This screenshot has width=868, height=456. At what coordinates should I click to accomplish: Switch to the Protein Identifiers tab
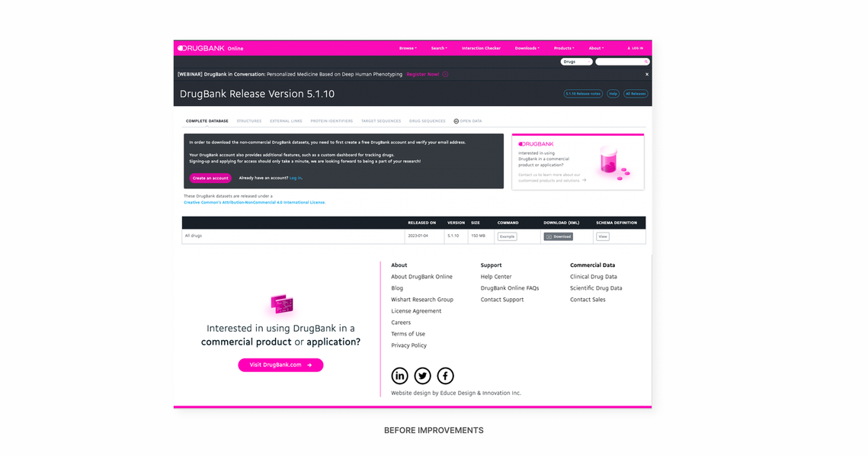coord(332,120)
